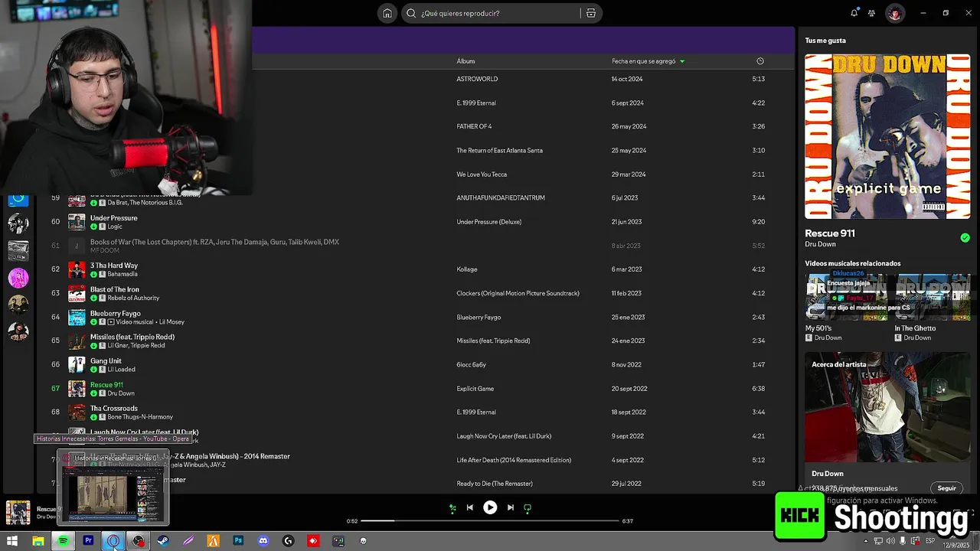Open File Explorer from the taskbar

click(x=38, y=541)
